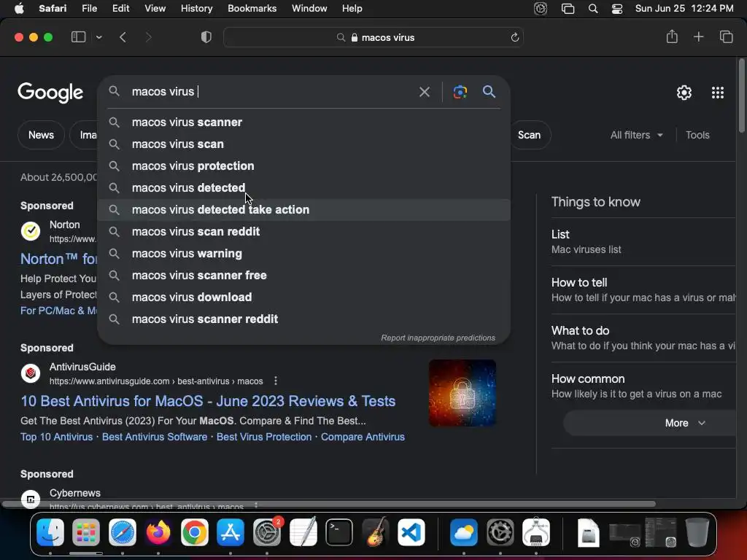Expand the 'How to tell' item
This screenshot has width=747, height=560.
click(x=643, y=289)
